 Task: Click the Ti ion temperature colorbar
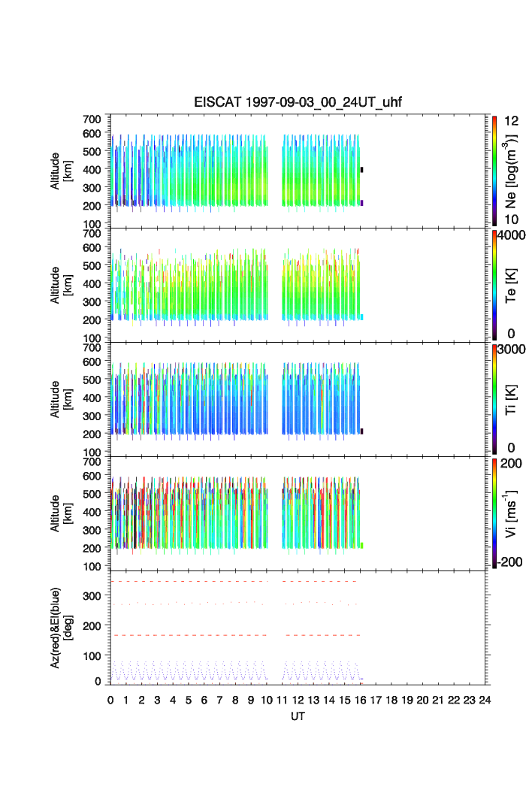click(494, 399)
